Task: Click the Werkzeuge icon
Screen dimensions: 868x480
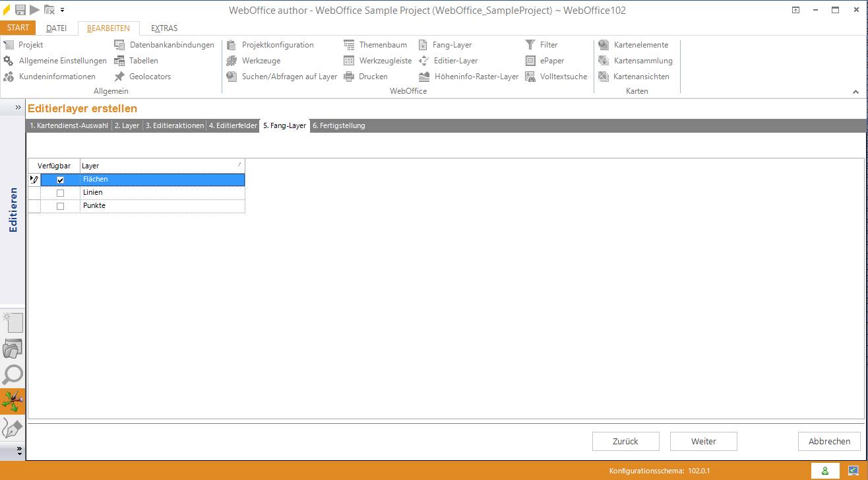Action: click(x=232, y=61)
